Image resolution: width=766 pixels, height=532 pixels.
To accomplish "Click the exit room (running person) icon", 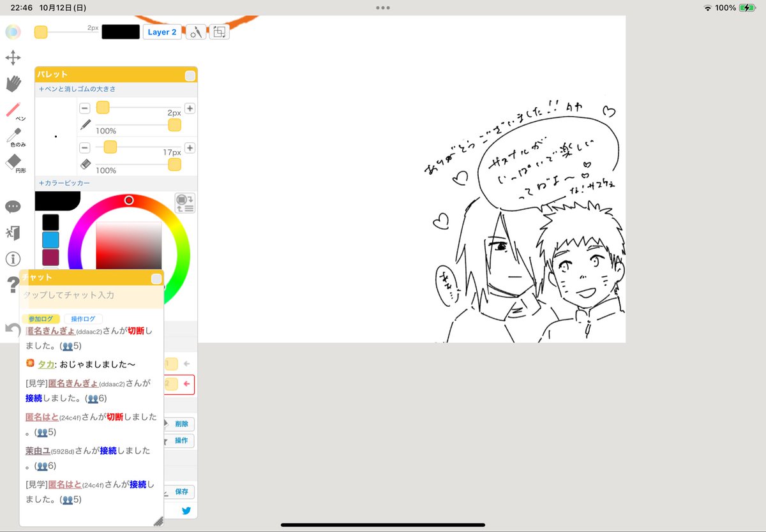I will 13,233.
